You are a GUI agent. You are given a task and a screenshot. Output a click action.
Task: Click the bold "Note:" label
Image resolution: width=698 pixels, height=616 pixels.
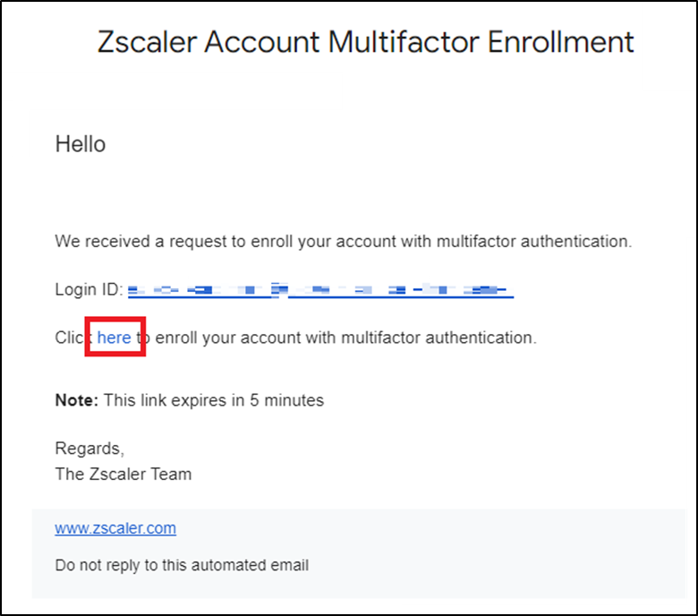77,400
